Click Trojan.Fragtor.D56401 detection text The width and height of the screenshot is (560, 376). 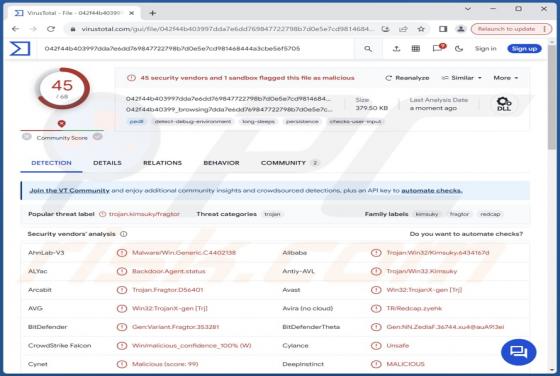(168, 290)
